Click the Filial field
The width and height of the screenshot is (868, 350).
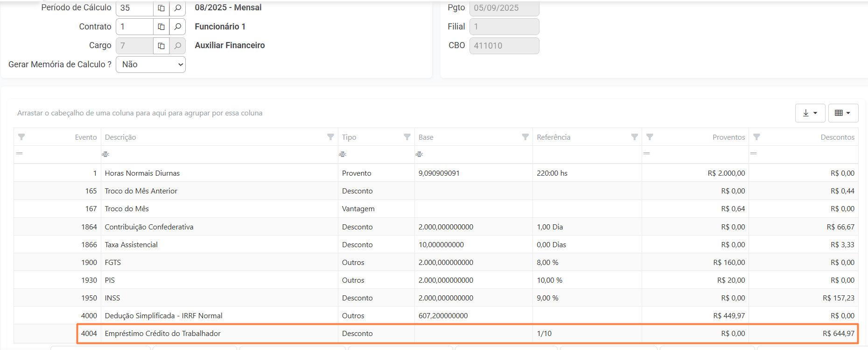[x=504, y=27]
